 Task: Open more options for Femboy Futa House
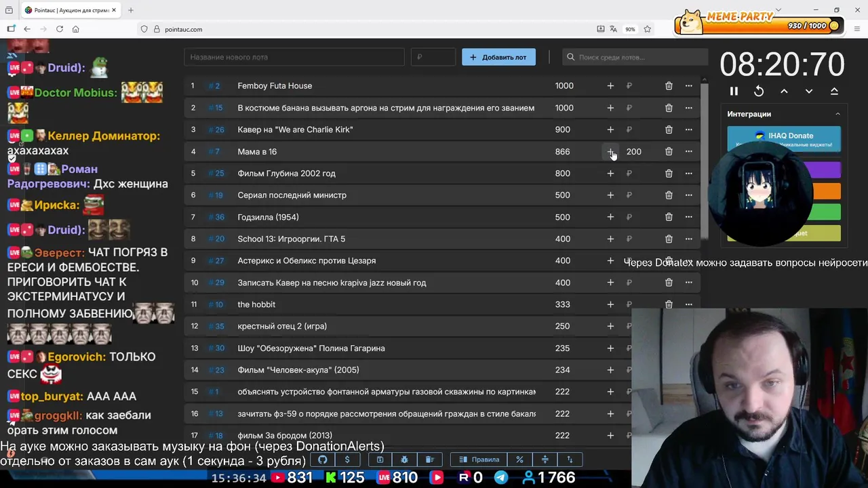(x=689, y=86)
